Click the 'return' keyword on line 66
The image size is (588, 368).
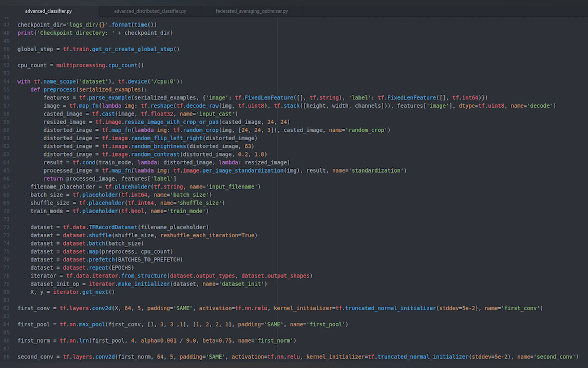53,179
